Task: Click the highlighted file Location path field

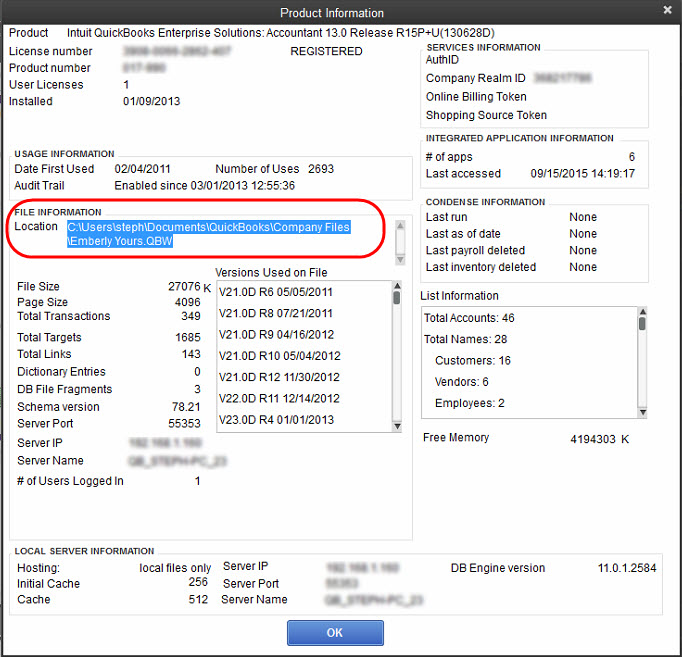Action: 209,235
